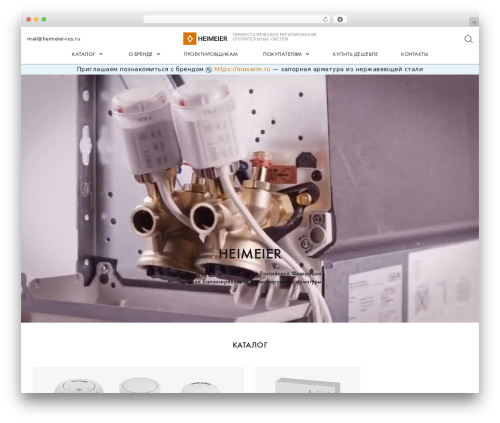Expand the Каталог menu chevron
The image size is (500, 423).
tap(101, 54)
